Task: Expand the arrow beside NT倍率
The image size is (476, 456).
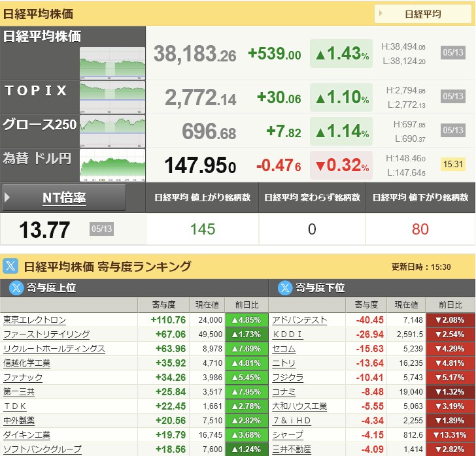Action: click(x=7, y=197)
